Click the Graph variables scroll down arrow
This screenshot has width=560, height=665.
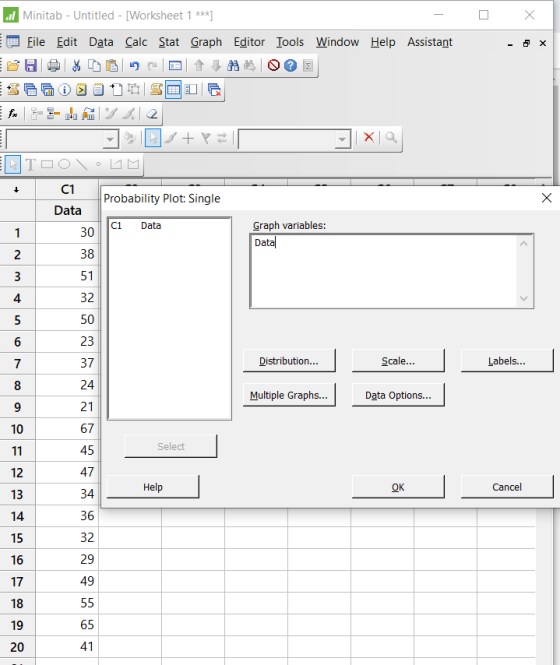tap(524, 299)
